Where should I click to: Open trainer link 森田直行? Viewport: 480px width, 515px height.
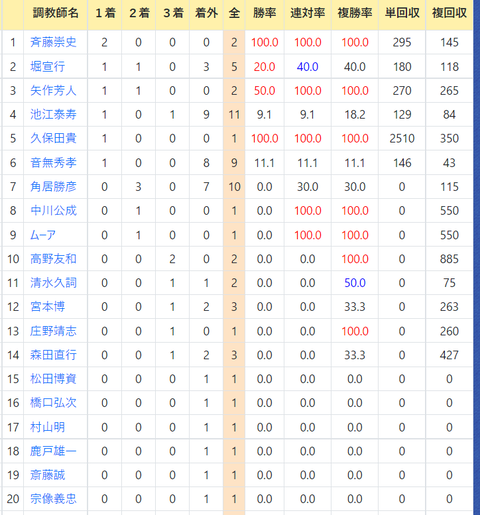[x=53, y=355]
